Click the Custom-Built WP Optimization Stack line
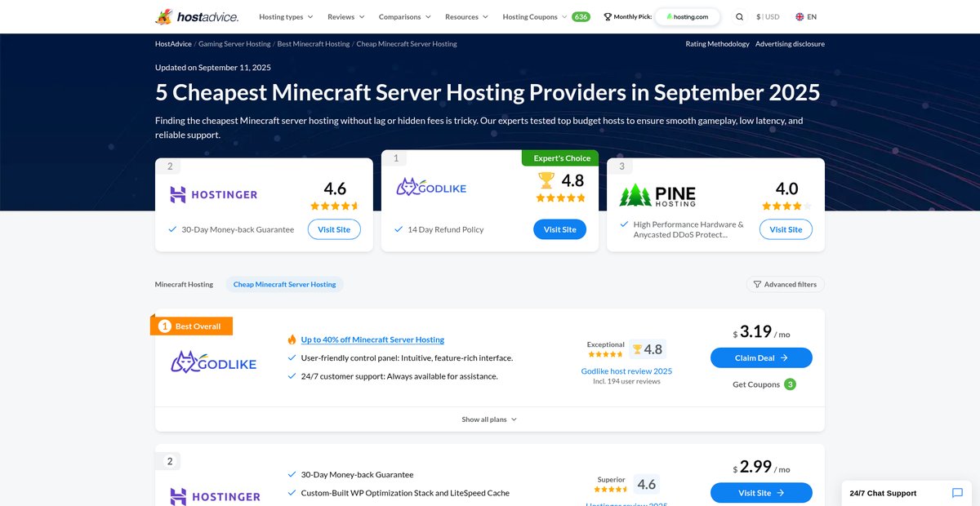 pyautogui.click(x=405, y=493)
